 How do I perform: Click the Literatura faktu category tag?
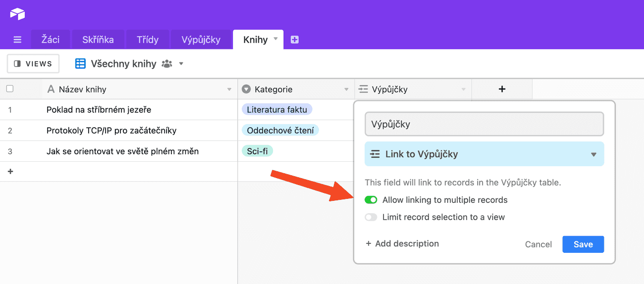click(x=277, y=109)
